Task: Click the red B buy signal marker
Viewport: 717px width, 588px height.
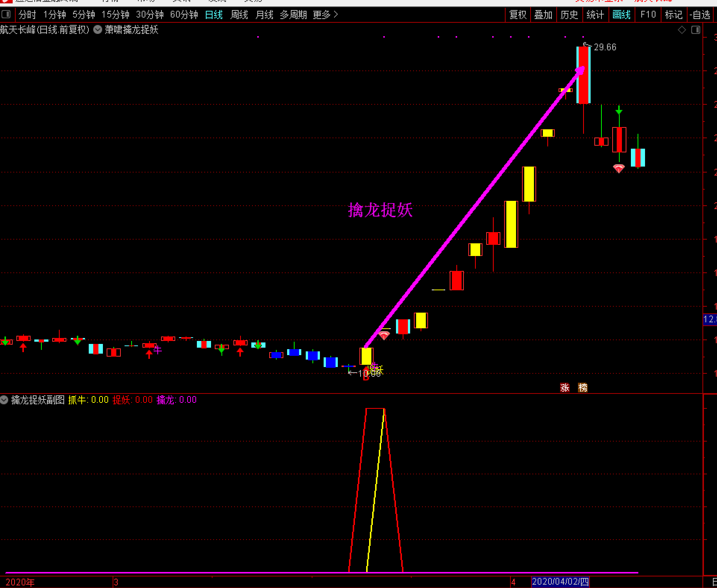Action: coord(366,377)
